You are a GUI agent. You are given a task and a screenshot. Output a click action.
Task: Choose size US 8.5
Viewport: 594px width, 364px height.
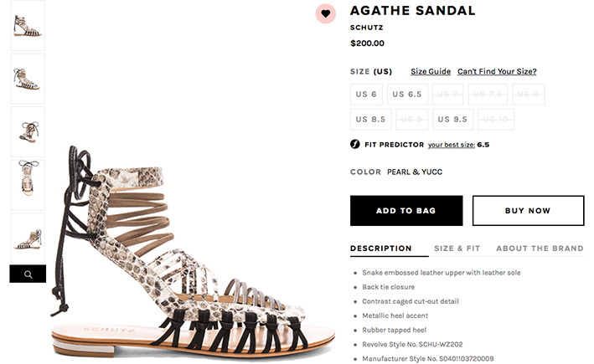370,119
